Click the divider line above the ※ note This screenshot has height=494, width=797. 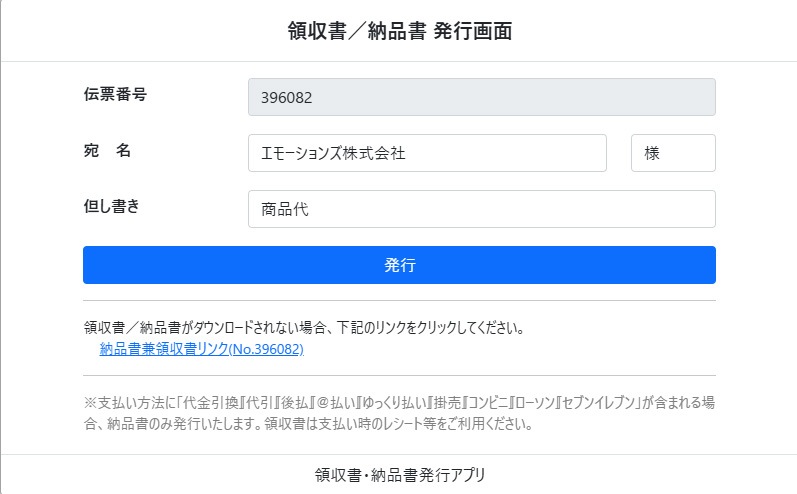click(399, 376)
